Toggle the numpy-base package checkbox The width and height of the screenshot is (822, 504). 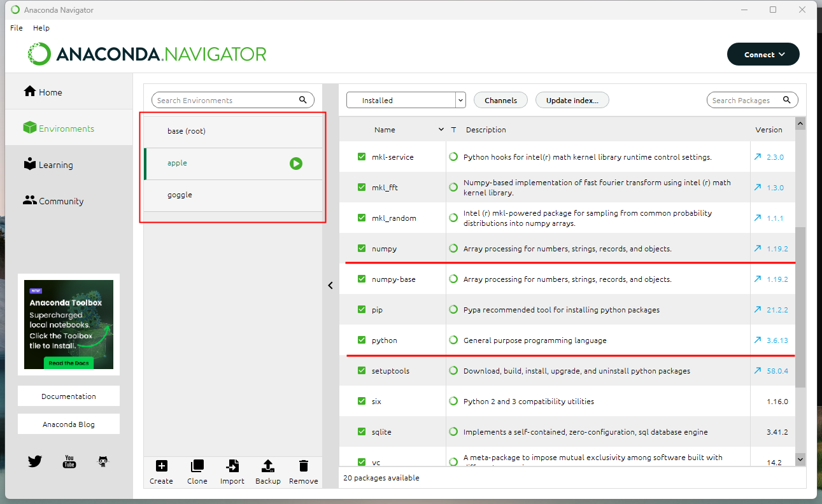pyautogui.click(x=362, y=279)
